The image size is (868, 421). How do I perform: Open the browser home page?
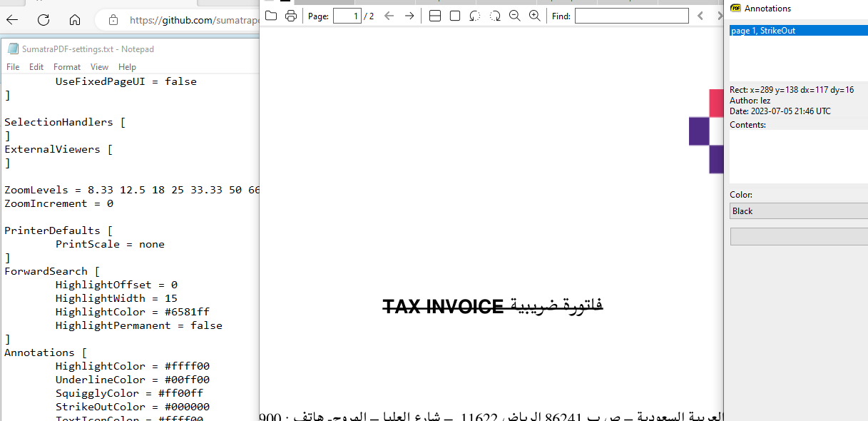pyautogui.click(x=75, y=20)
